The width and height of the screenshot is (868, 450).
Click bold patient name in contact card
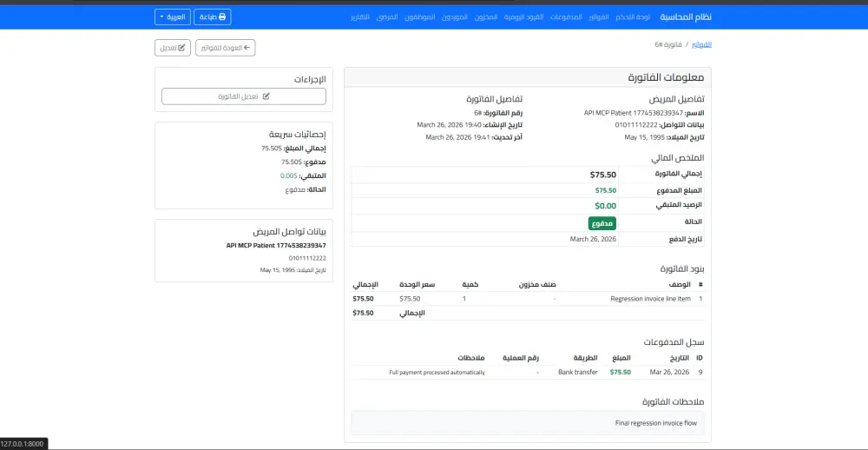coord(276,246)
